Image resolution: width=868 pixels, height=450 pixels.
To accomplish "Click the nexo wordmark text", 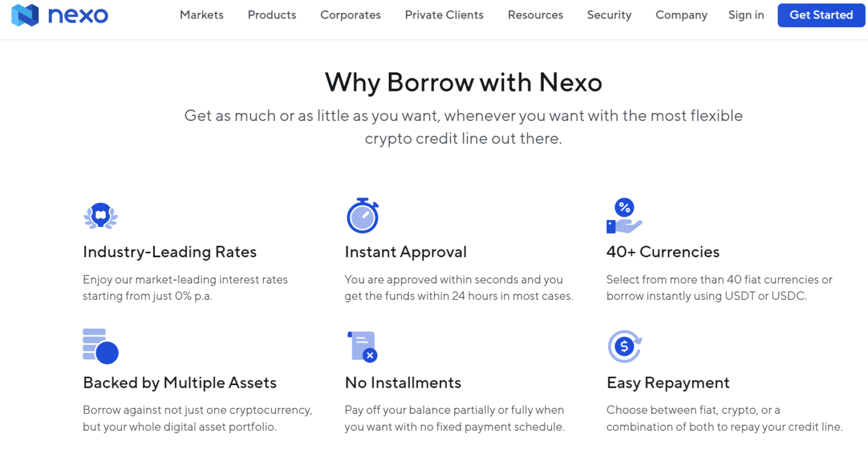I will [78, 16].
